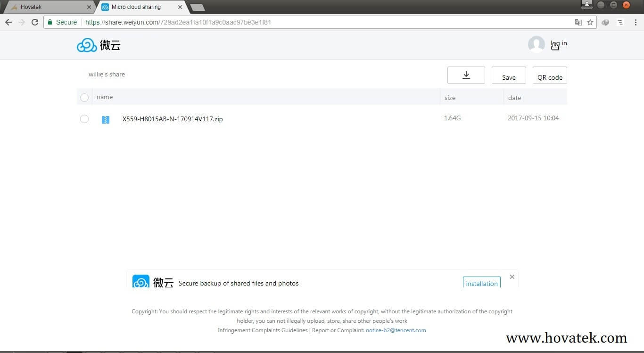The width and height of the screenshot is (644, 353).
Task: Click the bookmark star icon
Action: click(590, 22)
